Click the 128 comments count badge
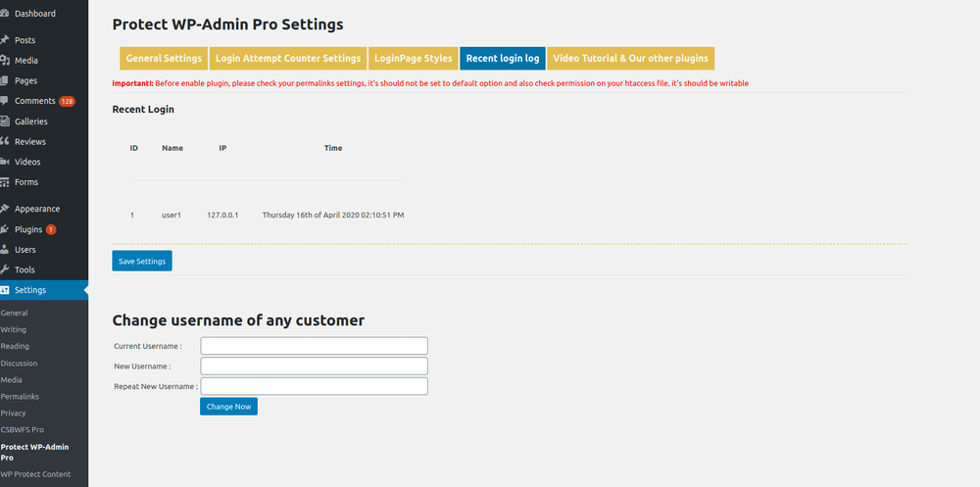This screenshot has width=980, height=487. 67,101
